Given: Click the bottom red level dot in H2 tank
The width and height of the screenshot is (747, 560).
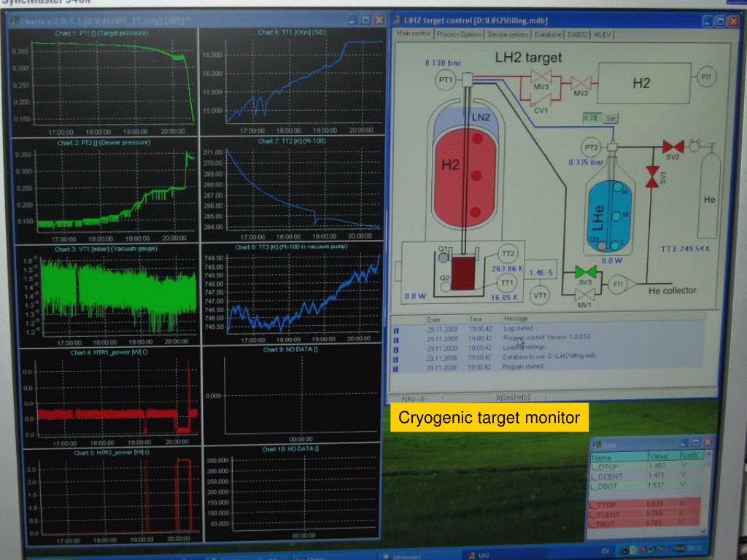Looking at the screenshot, I should pyautogui.click(x=475, y=212).
